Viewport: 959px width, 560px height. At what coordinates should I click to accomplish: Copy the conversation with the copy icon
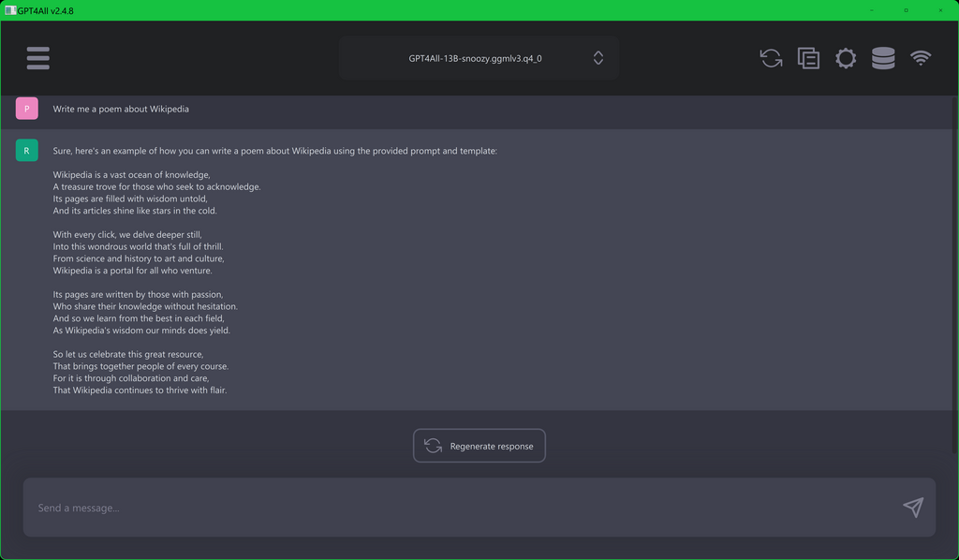tap(808, 57)
